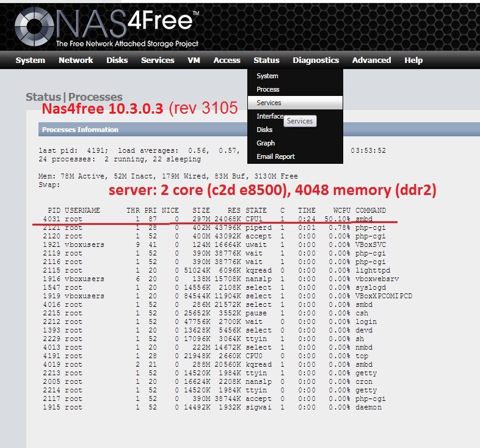
Task: Click the Mem usage summary line
Action: tap(168, 176)
